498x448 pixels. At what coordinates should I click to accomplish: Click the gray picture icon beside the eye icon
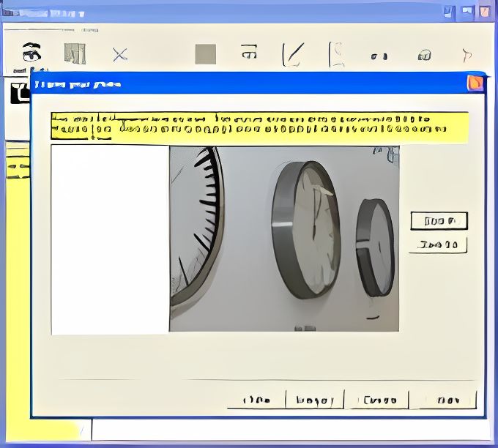75,53
